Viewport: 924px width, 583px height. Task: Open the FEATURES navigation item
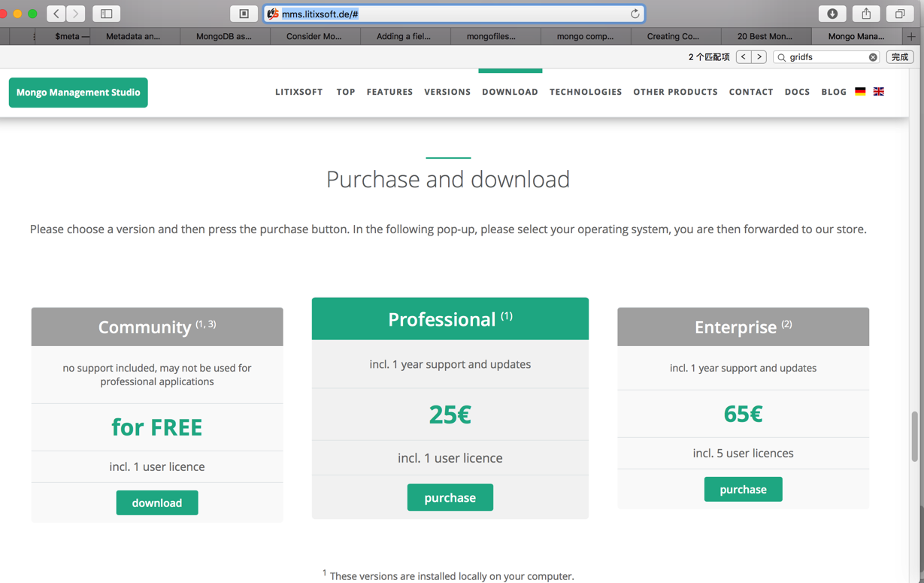[x=389, y=92]
